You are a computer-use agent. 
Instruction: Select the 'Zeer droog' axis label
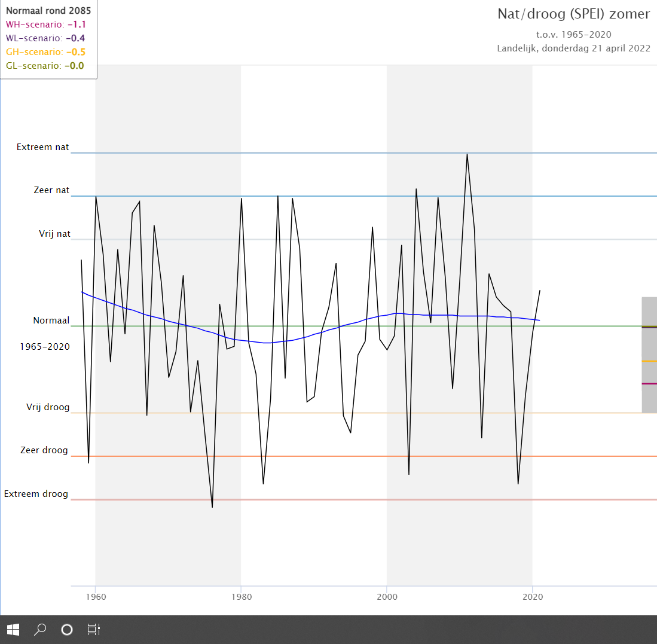[44, 450]
